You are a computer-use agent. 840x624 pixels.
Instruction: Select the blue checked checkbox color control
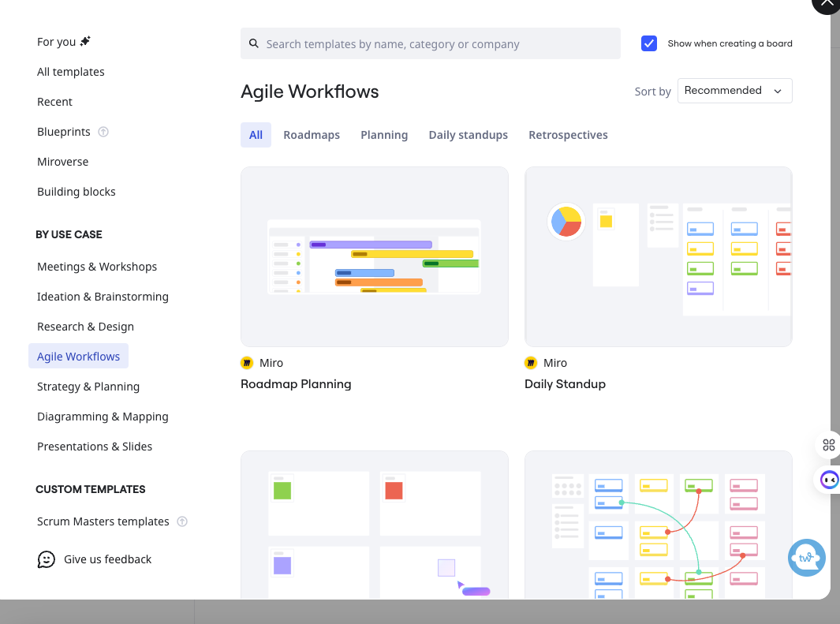pyautogui.click(x=648, y=43)
